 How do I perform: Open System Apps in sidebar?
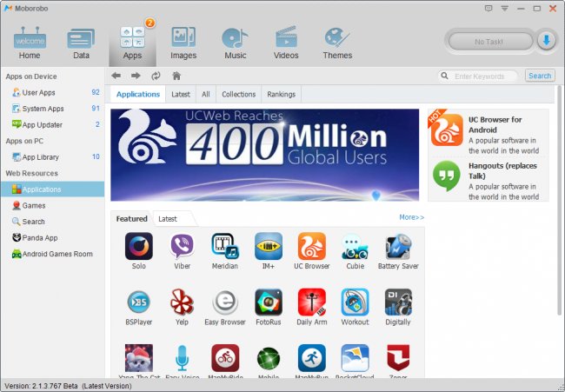pyautogui.click(x=53, y=109)
